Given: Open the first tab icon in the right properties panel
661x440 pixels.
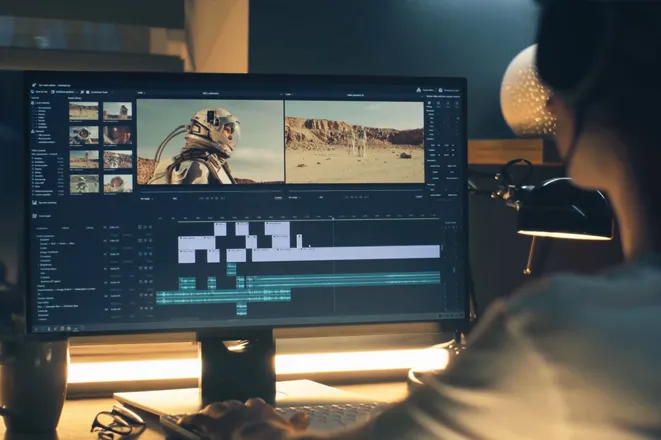Looking at the screenshot, I should tap(429, 103).
